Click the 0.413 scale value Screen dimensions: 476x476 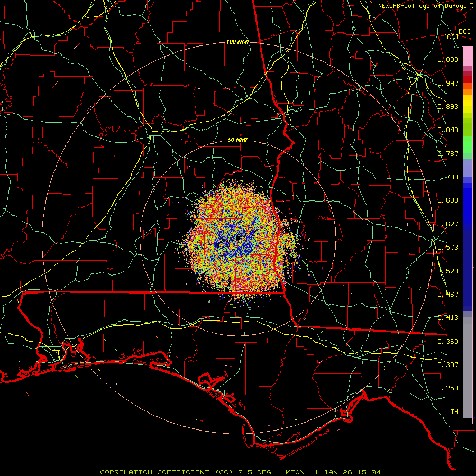(448, 318)
